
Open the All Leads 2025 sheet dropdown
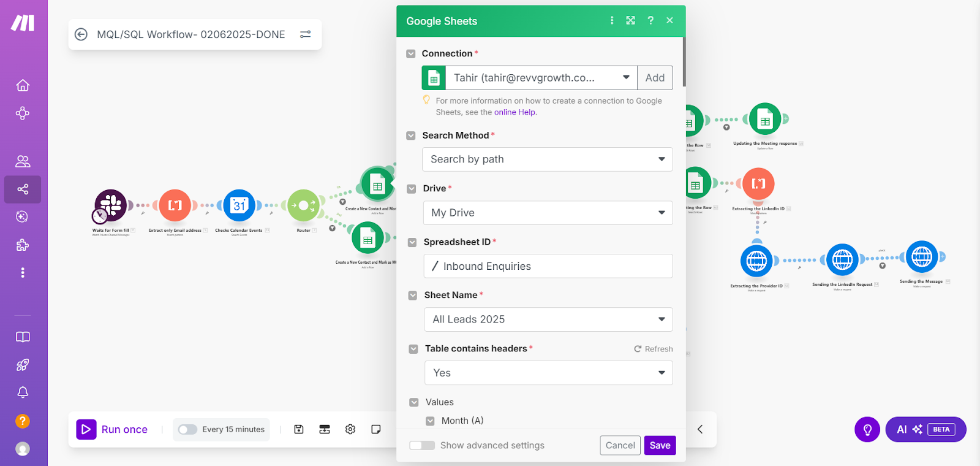tap(549, 319)
